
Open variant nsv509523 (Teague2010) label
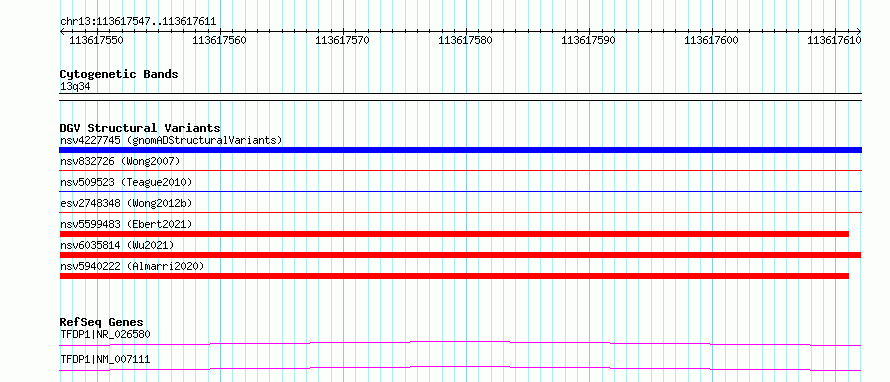(126, 183)
